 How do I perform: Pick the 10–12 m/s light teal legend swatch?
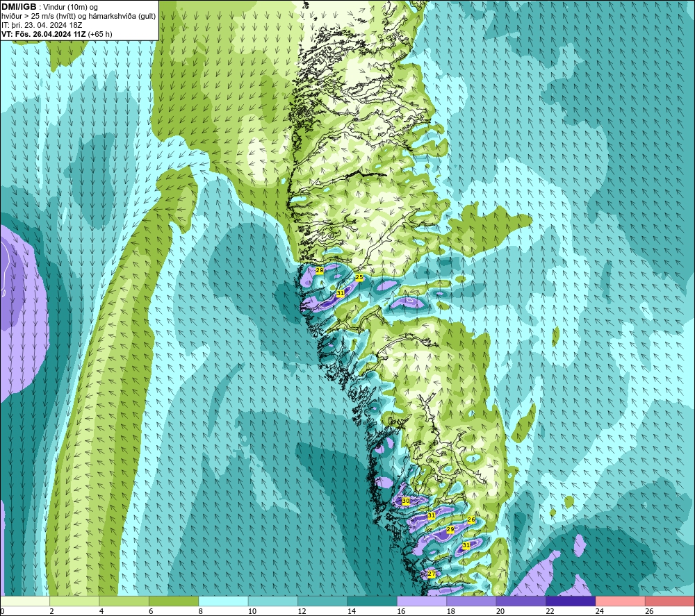273,601
